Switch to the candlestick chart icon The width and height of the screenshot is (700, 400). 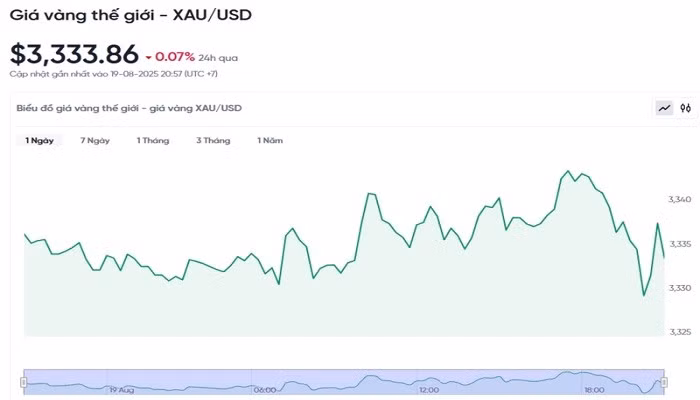pyautogui.click(x=686, y=108)
